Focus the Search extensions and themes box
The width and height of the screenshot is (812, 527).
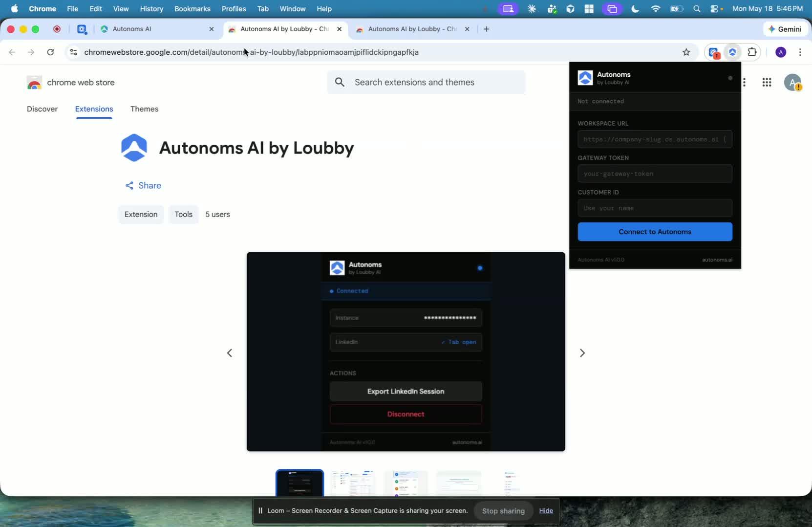[x=427, y=82]
